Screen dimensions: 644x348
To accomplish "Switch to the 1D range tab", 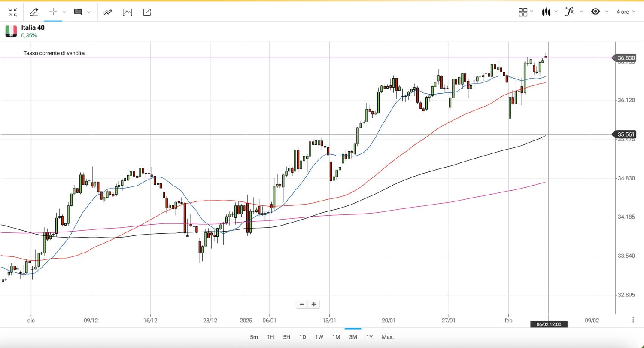I will (303, 337).
